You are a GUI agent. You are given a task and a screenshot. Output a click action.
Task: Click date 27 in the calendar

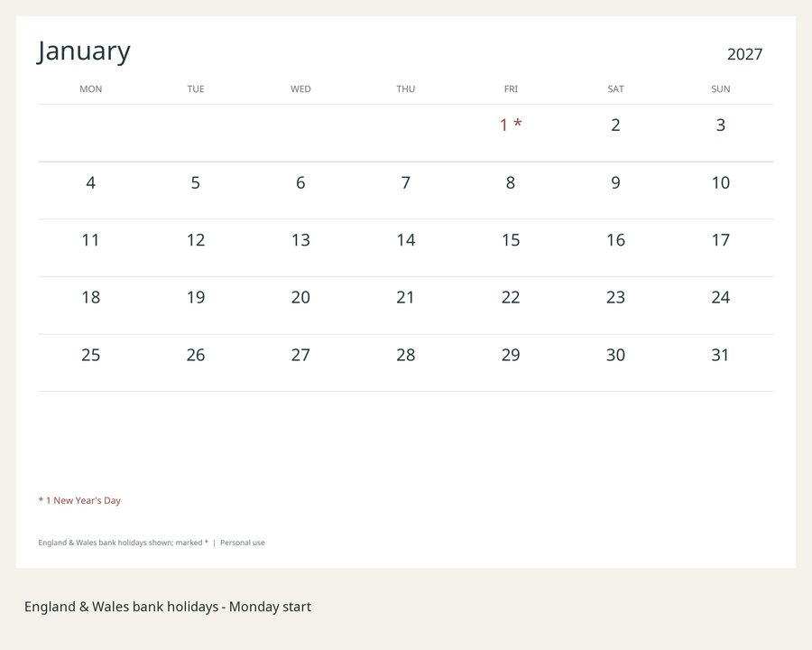pos(300,355)
